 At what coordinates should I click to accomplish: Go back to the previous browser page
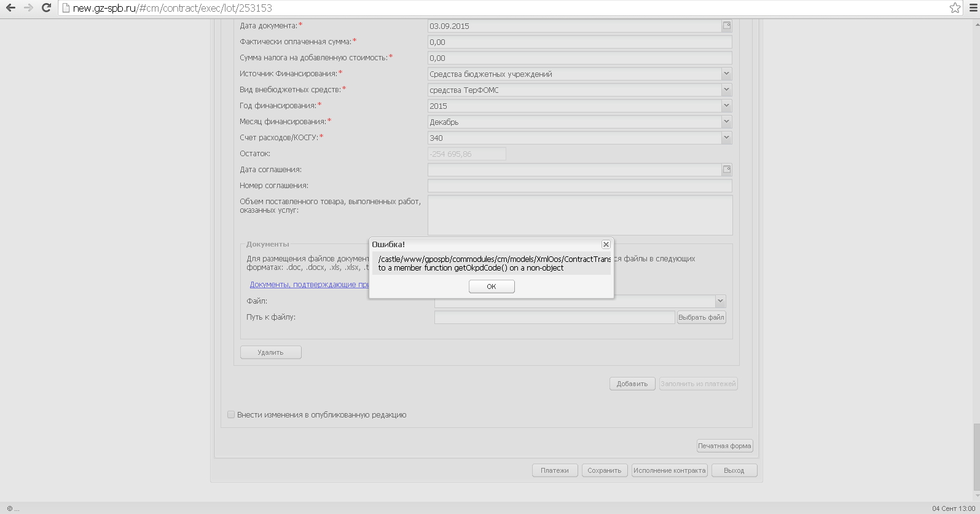tap(10, 8)
